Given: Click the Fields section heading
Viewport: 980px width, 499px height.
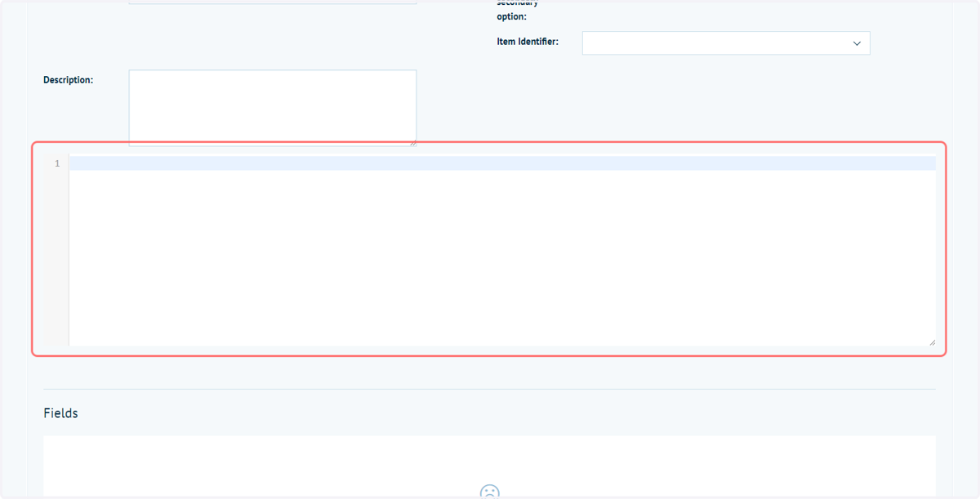Looking at the screenshot, I should [x=60, y=413].
